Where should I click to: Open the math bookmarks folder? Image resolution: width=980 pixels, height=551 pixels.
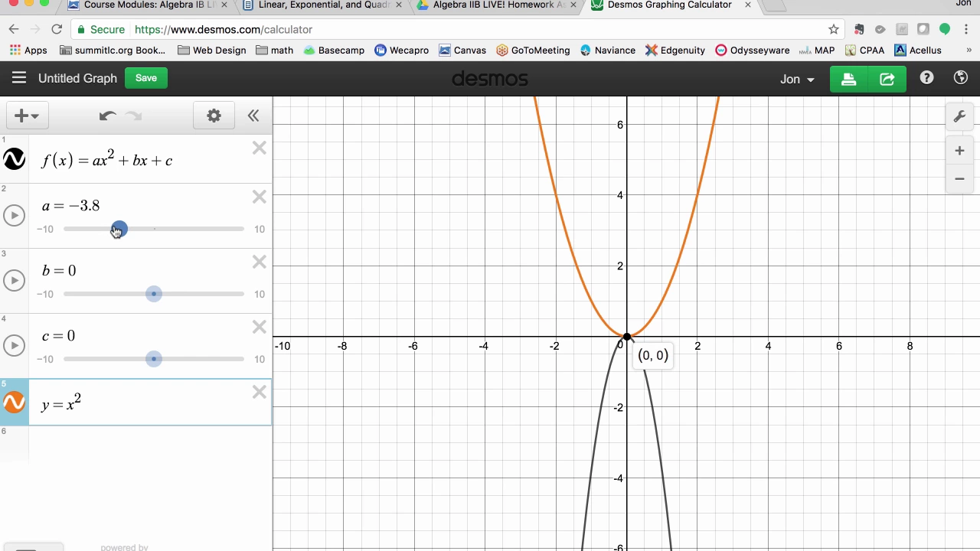[275, 51]
